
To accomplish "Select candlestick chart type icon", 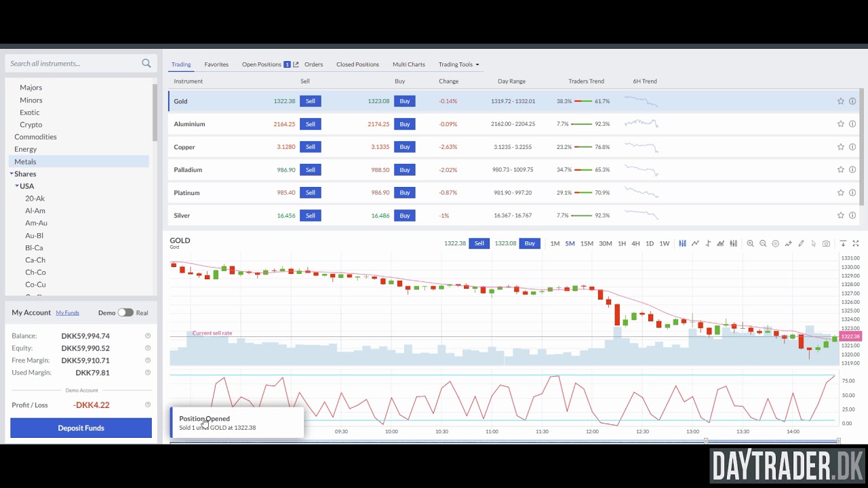I will pyautogui.click(x=682, y=243).
